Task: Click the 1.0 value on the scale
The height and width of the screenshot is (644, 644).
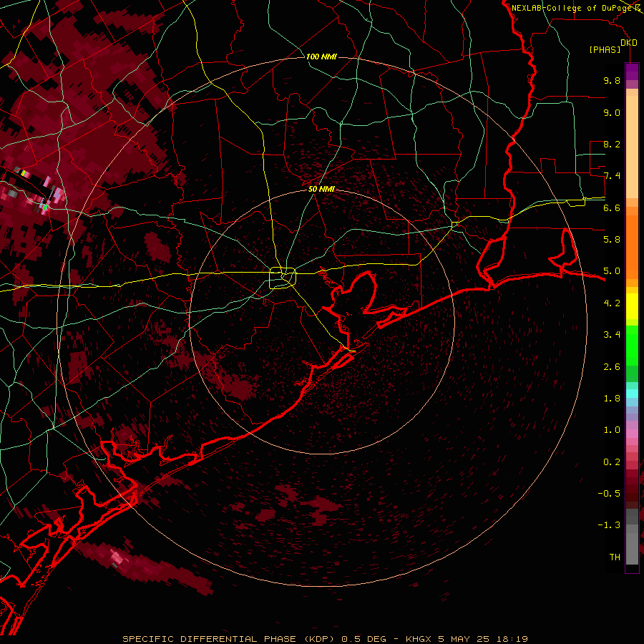Action: tap(612, 430)
